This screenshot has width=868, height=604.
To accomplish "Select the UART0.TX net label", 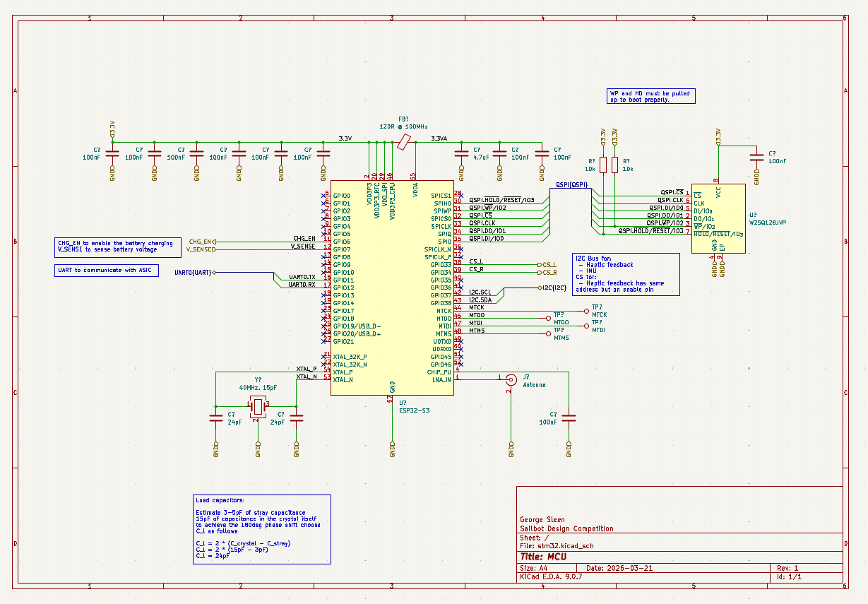I will (x=302, y=276).
